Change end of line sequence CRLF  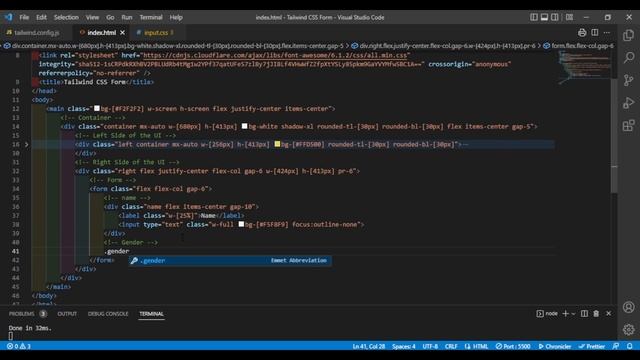(451, 346)
